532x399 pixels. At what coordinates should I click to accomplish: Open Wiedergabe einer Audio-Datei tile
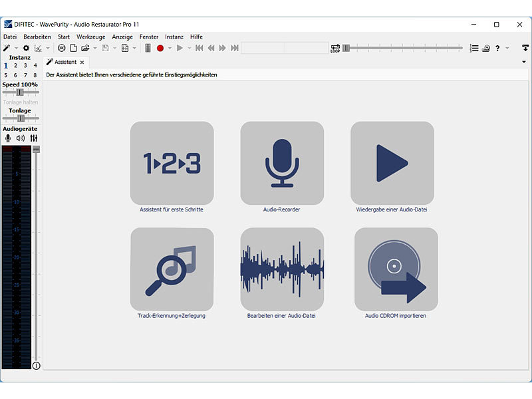pos(392,163)
